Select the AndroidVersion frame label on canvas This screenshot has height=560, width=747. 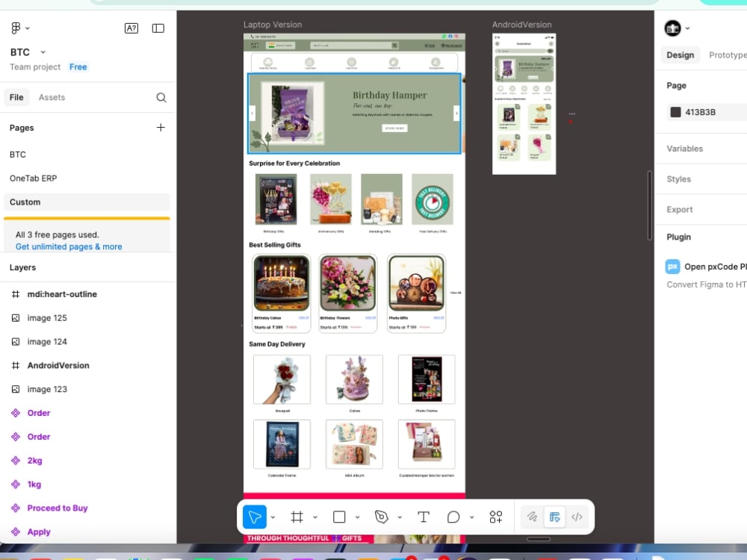point(521,25)
